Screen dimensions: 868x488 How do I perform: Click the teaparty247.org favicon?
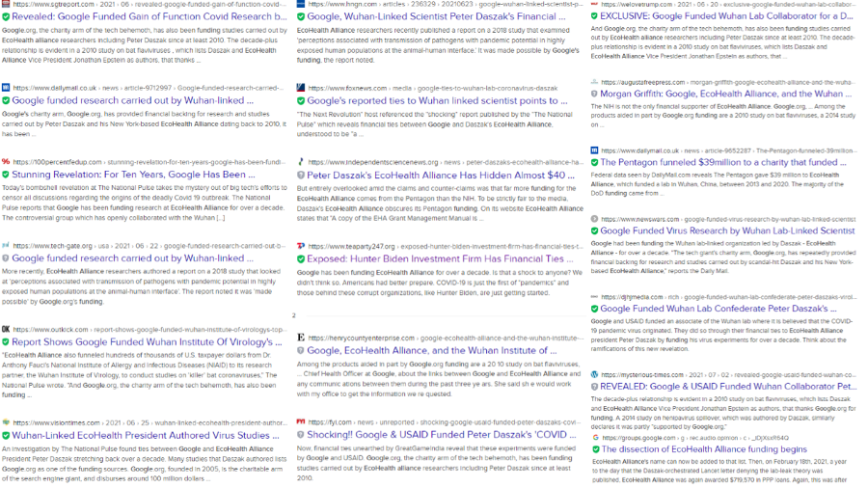click(x=301, y=246)
